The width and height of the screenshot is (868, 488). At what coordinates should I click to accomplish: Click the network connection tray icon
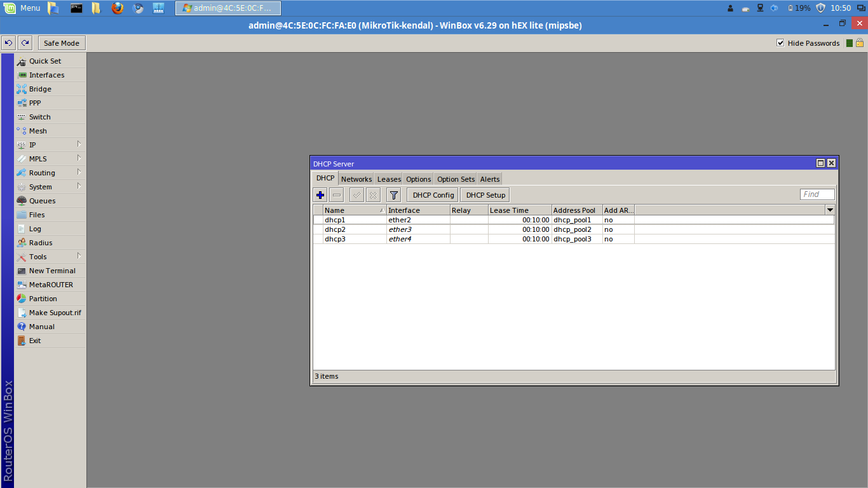pos(760,8)
